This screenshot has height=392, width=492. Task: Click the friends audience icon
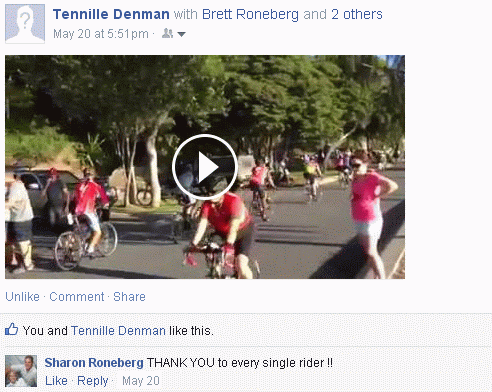click(167, 33)
